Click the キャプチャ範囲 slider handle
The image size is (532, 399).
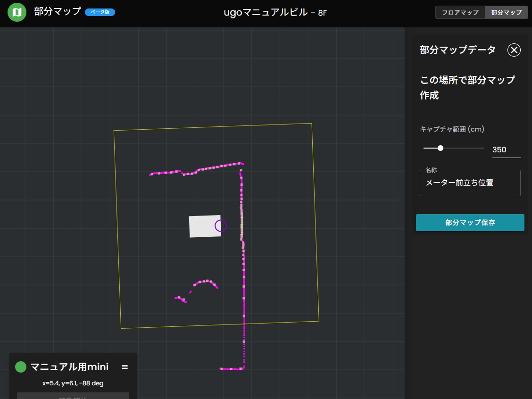coord(441,148)
